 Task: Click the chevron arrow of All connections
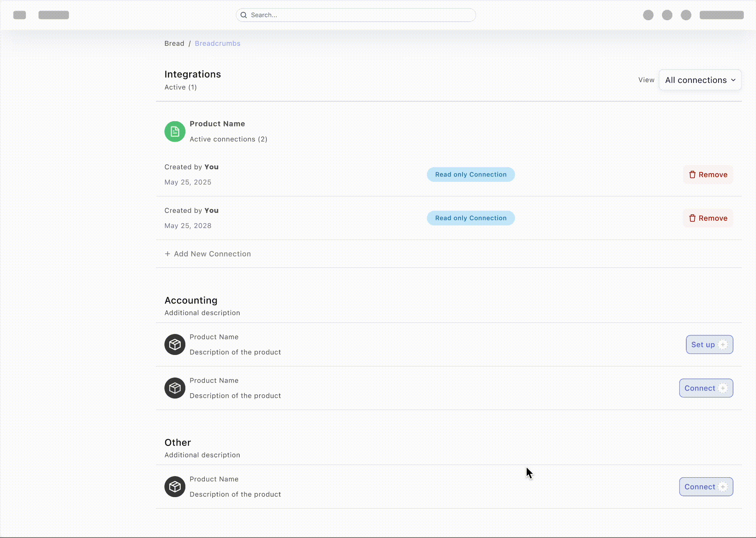pyautogui.click(x=733, y=80)
